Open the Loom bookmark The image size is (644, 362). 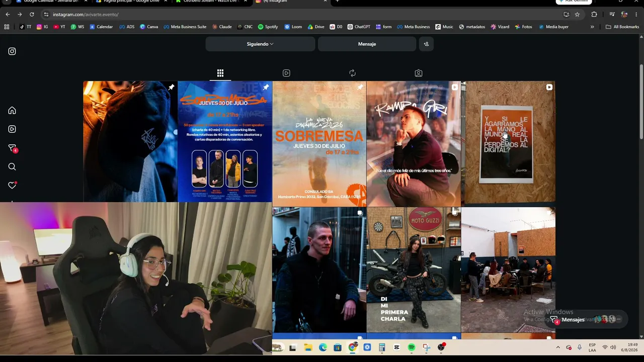294,27
